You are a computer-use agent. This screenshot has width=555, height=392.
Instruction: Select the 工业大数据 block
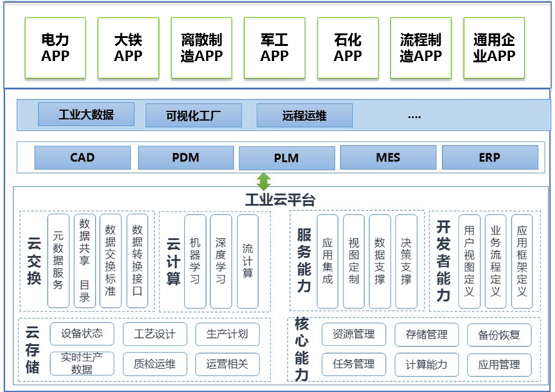click(86, 114)
